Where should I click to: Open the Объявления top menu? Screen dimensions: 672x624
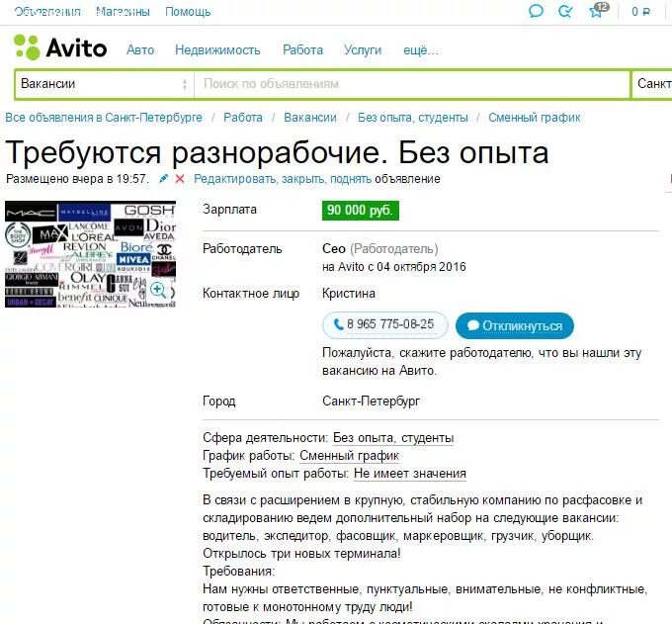(x=47, y=12)
